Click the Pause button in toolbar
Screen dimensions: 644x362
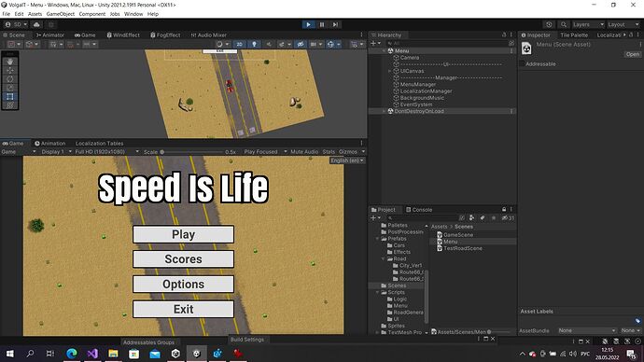coord(322,24)
